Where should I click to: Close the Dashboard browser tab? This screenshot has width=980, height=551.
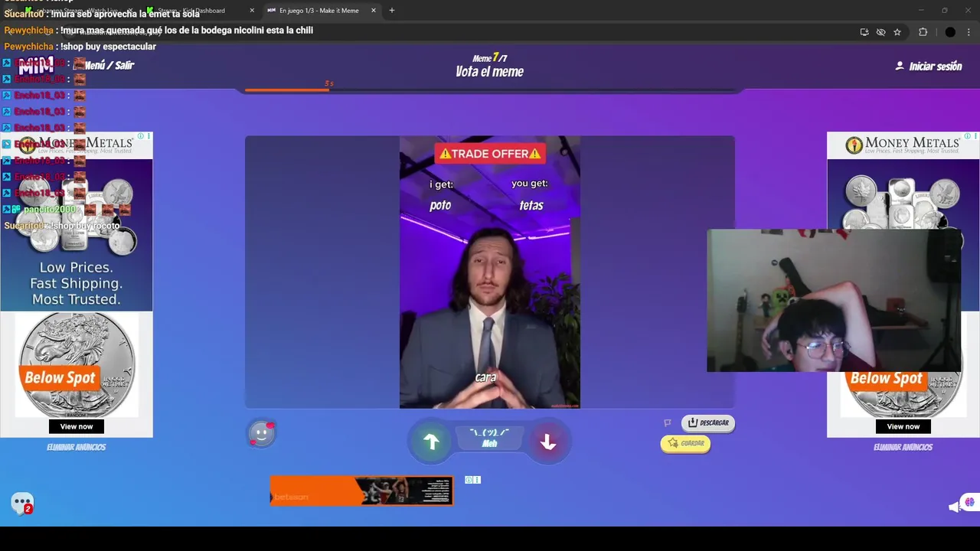(x=252, y=11)
